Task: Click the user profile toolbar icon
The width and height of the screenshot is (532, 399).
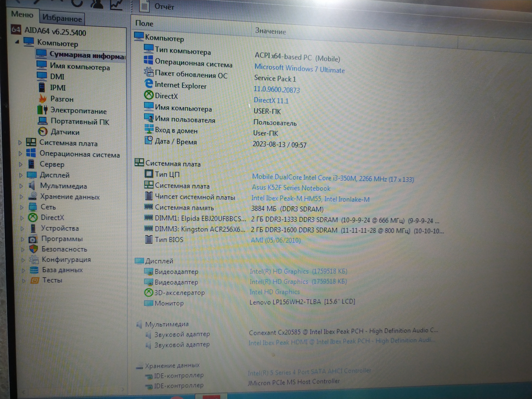Action: click(97, 4)
